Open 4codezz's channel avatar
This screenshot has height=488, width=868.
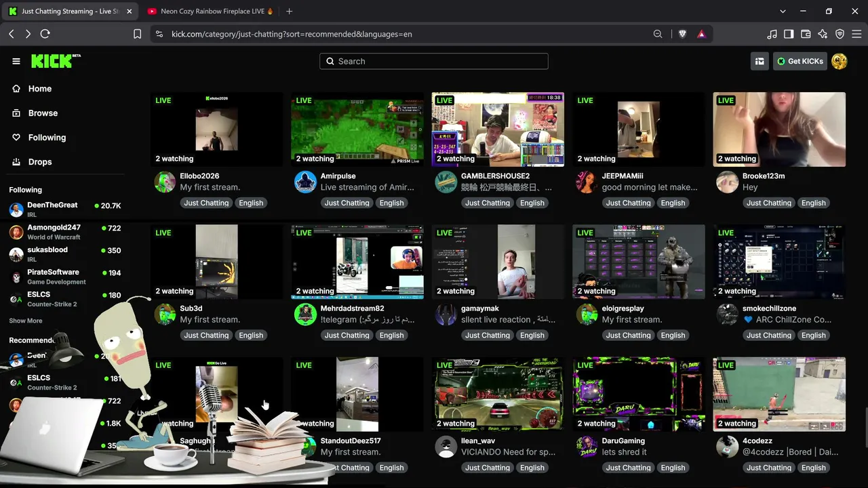click(728, 446)
